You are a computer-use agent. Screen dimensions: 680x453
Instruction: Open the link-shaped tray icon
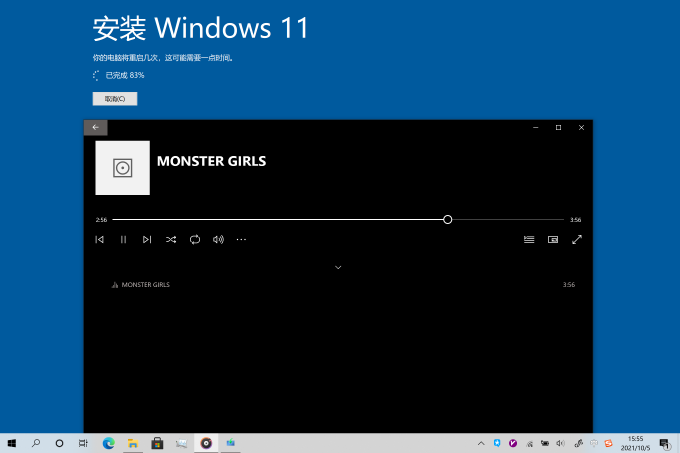coord(578,443)
